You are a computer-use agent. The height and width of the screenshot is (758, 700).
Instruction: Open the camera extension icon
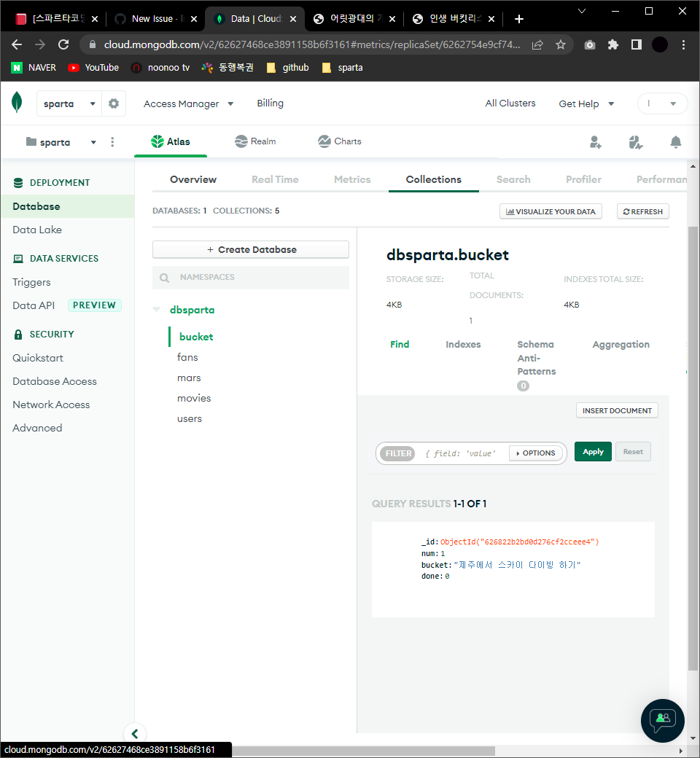pyautogui.click(x=590, y=45)
